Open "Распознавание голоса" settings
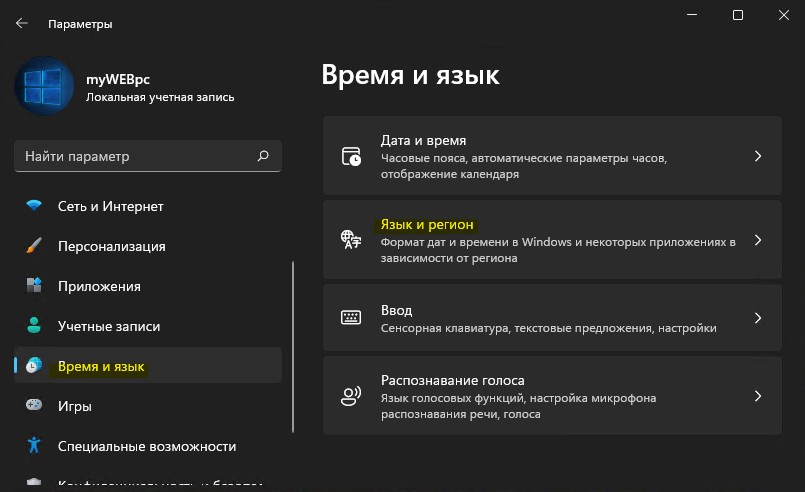 552,396
